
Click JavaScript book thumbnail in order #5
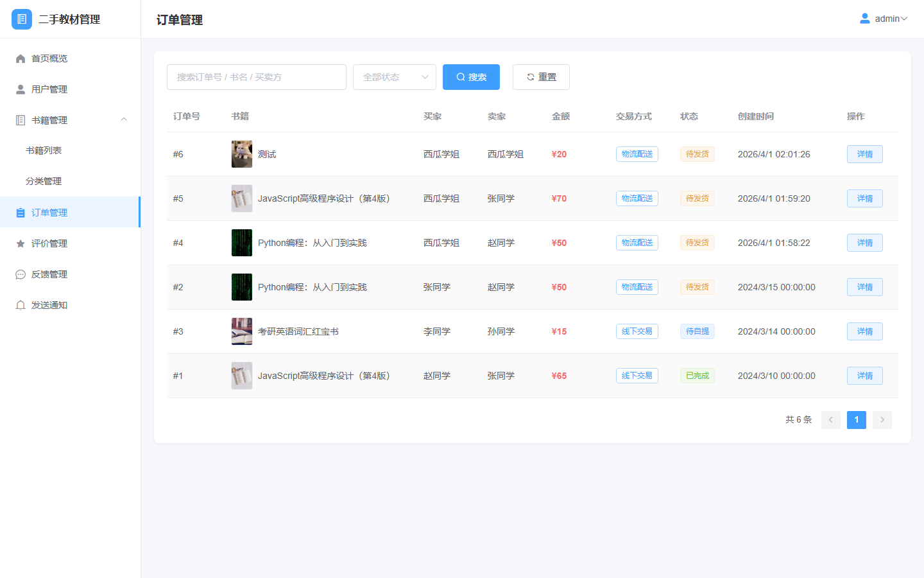(242, 198)
